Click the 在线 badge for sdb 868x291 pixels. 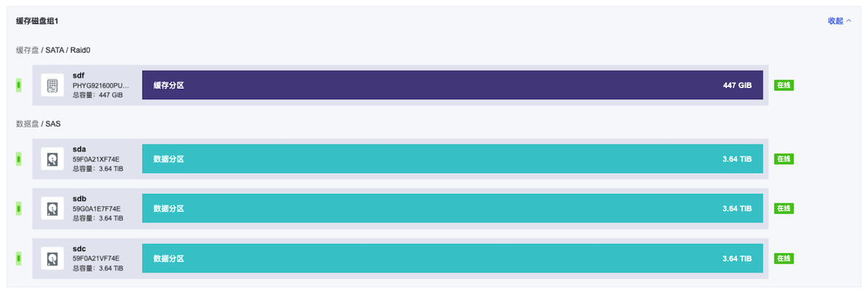tap(784, 208)
